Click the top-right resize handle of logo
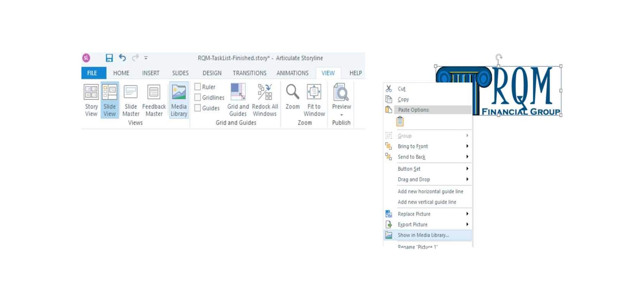644x302 pixels. pos(561,66)
